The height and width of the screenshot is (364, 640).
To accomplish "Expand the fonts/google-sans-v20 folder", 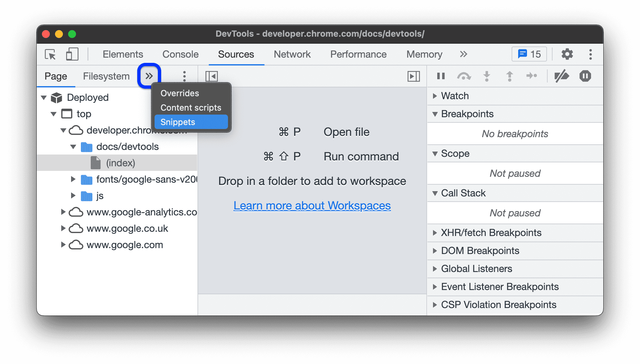I will pyautogui.click(x=75, y=179).
